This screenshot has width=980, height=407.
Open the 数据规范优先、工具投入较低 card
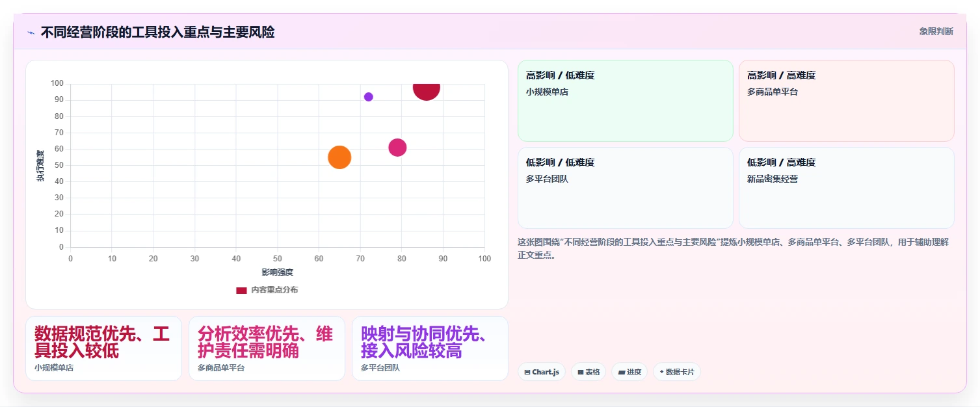[x=103, y=348]
